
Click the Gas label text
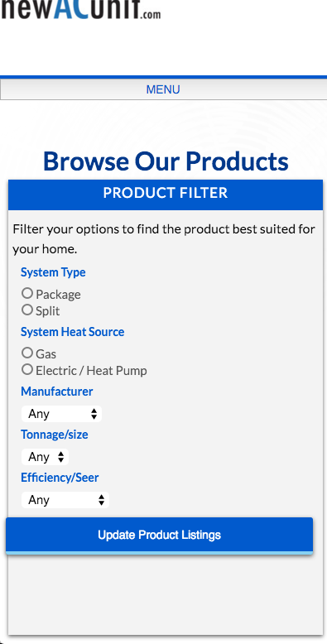coord(46,354)
